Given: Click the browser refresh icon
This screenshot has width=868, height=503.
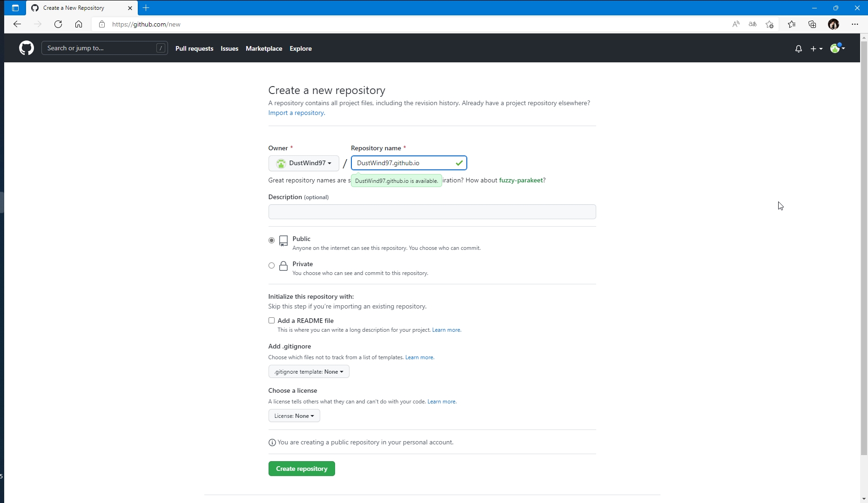Looking at the screenshot, I should pyautogui.click(x=58, y=24).
